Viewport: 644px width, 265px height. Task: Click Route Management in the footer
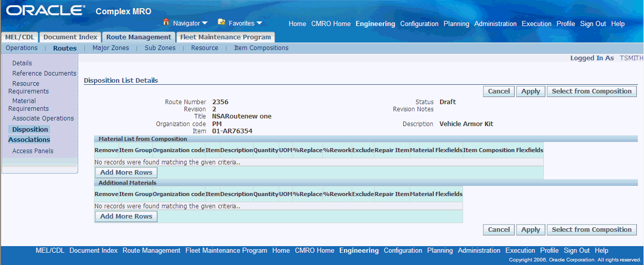pos(151,251)
